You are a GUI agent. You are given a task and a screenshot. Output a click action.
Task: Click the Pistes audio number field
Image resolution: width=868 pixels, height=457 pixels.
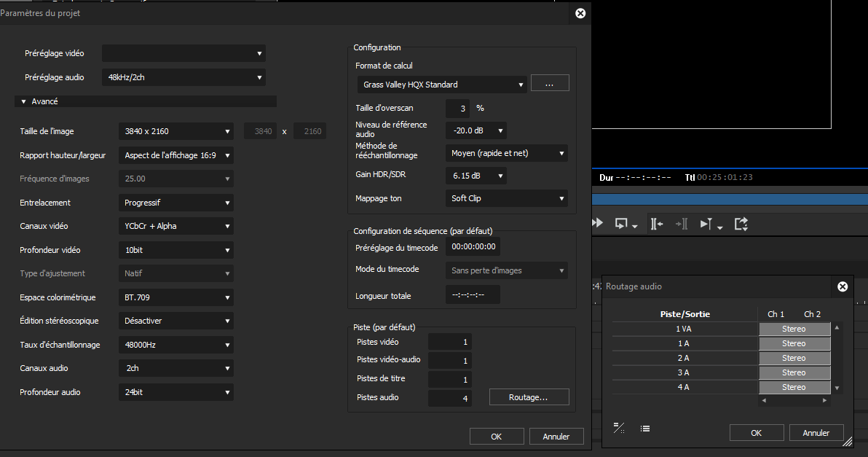pyautogui.click(x=450, y=398)
